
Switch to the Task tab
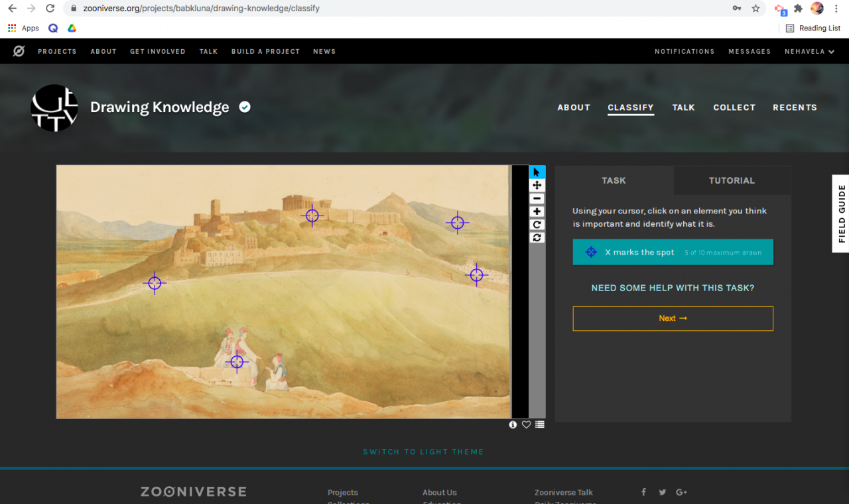(x=614, y=180)
